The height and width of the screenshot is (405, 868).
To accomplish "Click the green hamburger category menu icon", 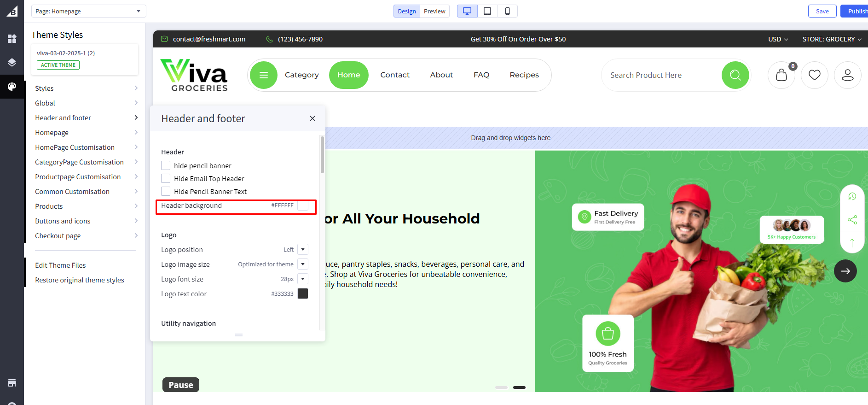I will pos(264,75).
